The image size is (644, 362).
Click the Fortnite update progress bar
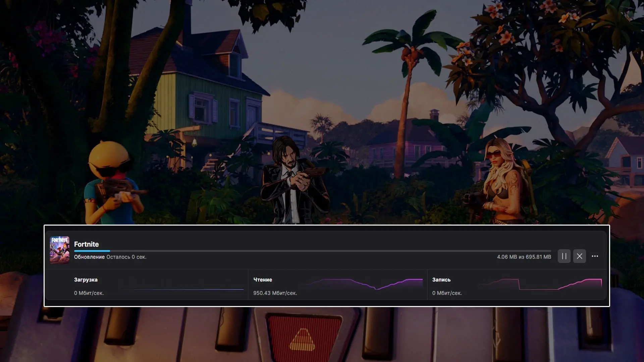[313, 251]
